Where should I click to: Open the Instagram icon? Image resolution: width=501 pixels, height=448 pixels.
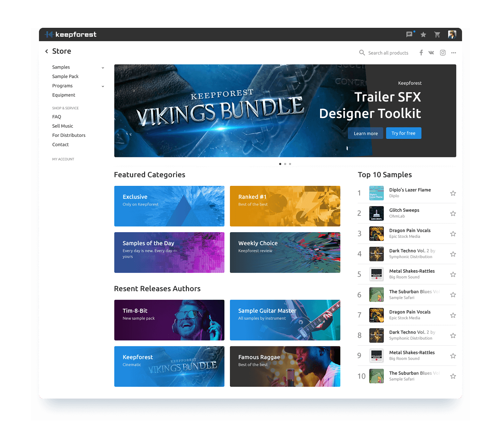coord(443,53)
